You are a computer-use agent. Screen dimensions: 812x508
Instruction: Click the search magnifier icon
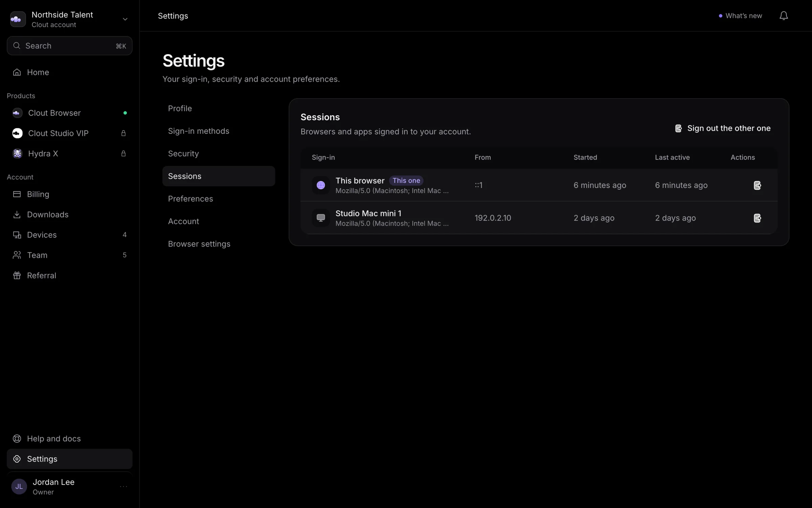pos(17,45)
